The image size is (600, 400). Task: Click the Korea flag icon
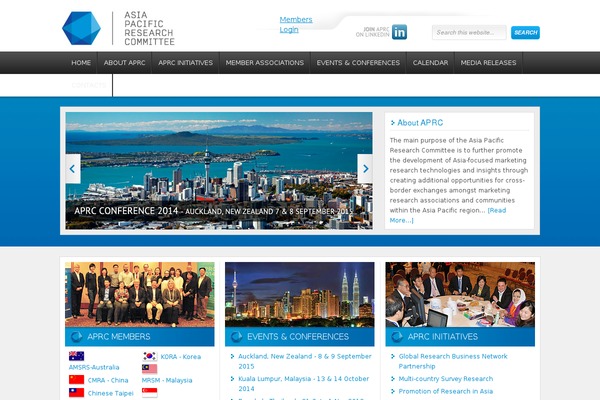click(150, 356)
